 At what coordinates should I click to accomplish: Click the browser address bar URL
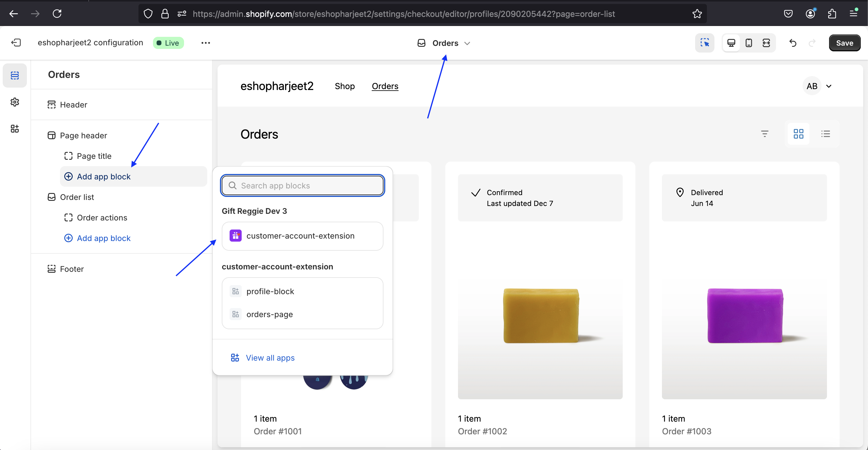click(404, 14)
